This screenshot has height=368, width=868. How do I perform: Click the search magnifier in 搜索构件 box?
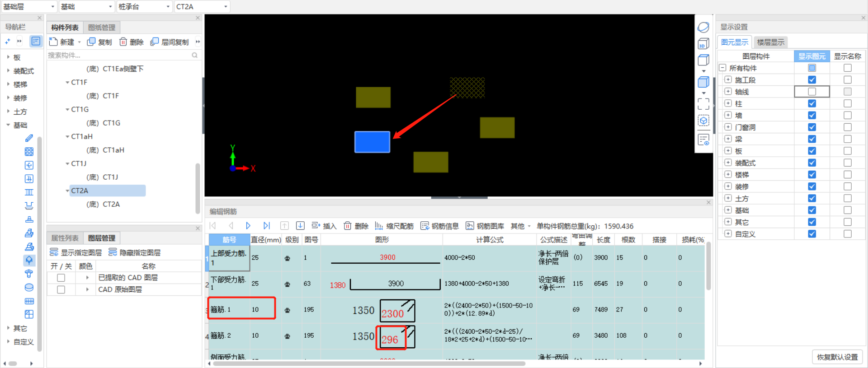tap(194, 55)
